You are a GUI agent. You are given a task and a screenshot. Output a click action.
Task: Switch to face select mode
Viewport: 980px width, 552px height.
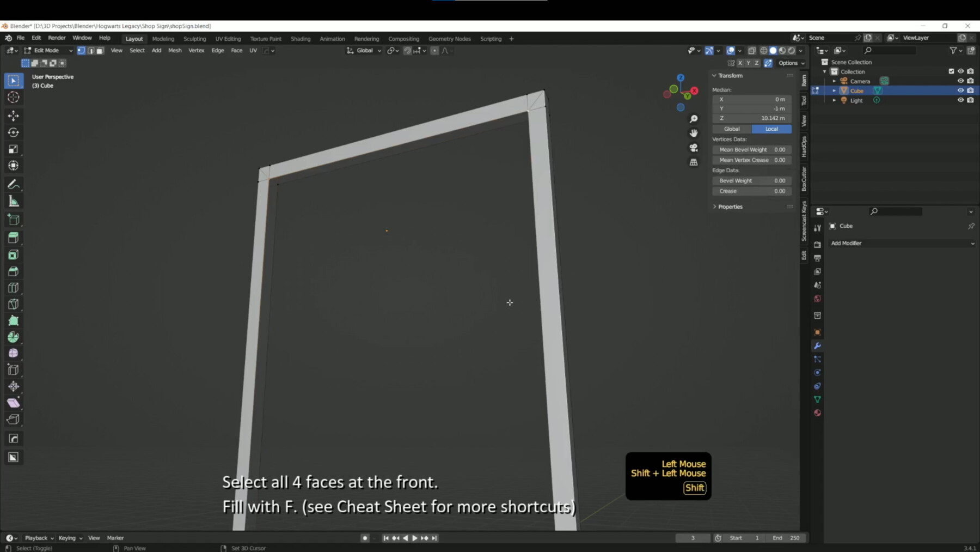[x=100, y=50]
